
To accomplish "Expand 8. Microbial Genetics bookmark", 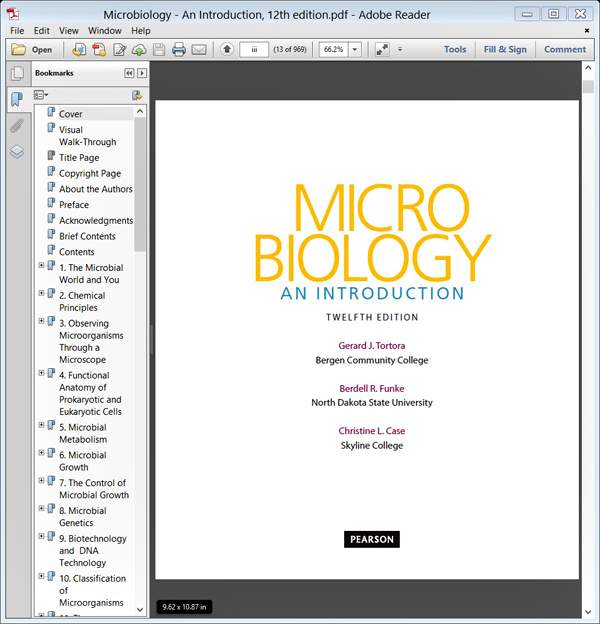I will coord(41,508).
